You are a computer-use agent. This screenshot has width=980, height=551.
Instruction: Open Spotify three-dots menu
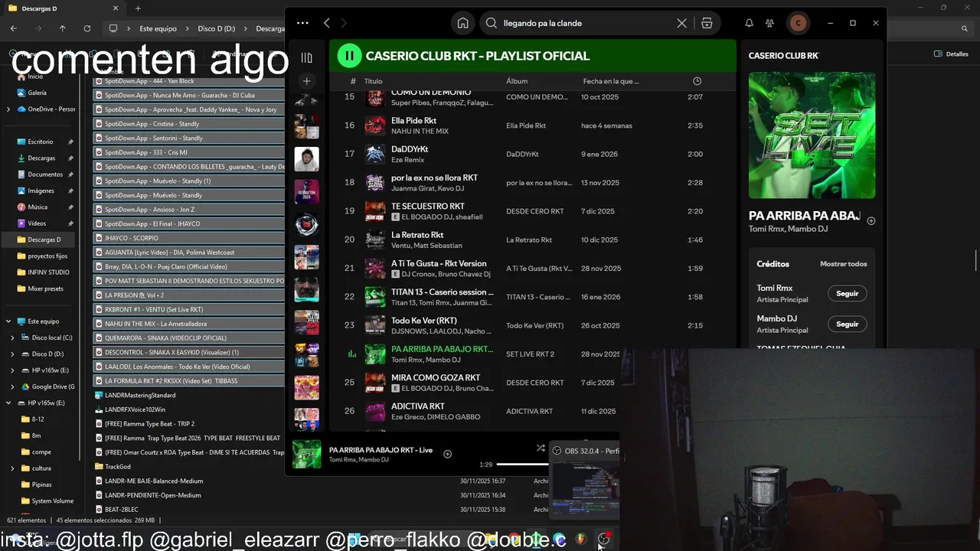[302, 23]
